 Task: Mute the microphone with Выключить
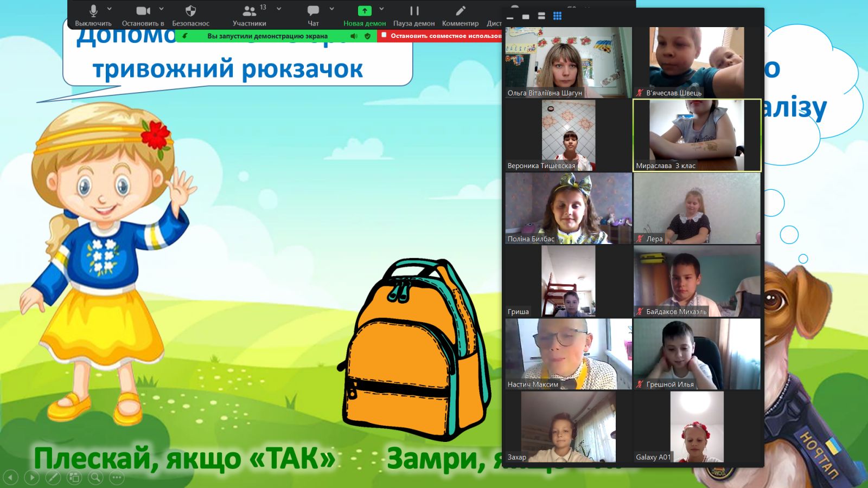(93, 15)
